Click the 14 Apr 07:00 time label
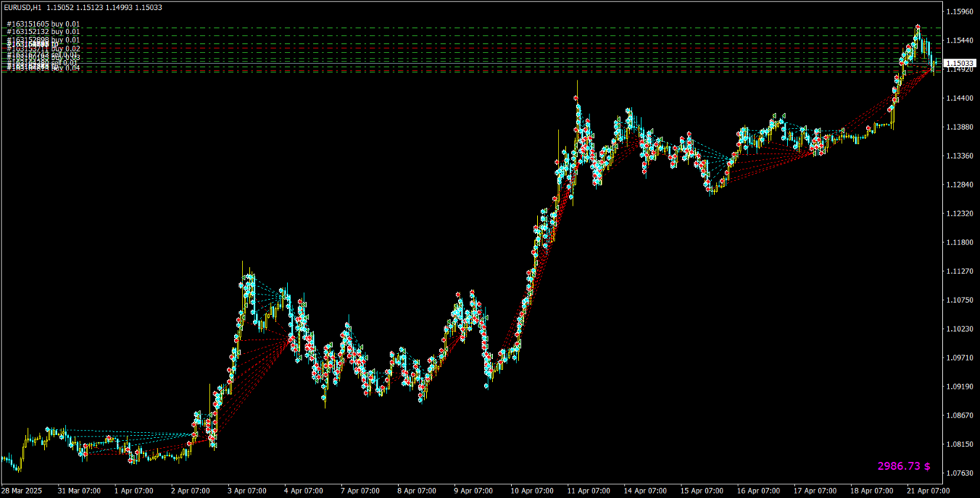 646,491
